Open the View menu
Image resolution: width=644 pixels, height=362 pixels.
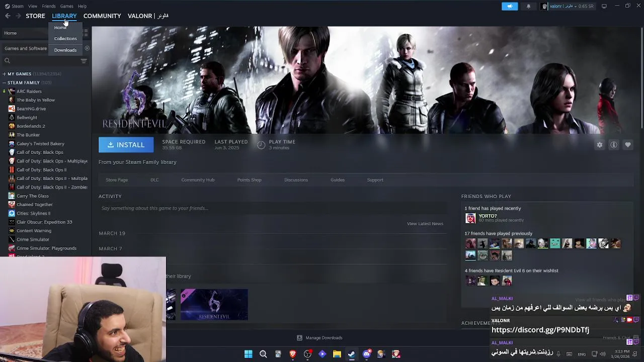pyautogui.click(x=33, y=6)
